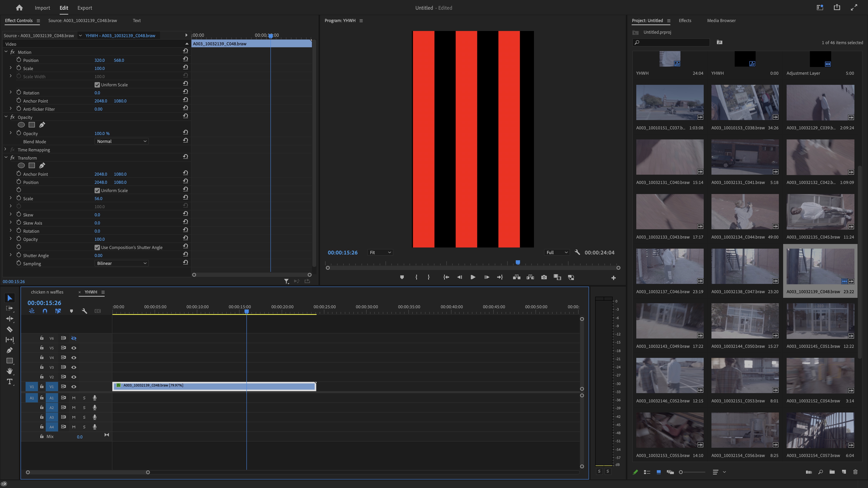The height and width of the screenshot is (488, 868).
Task: Click the New Item icon in Project panel
Action: (843, 472)
